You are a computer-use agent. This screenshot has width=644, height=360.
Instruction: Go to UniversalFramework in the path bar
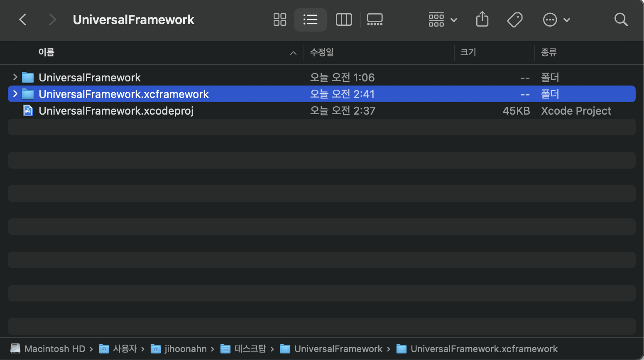331,349
